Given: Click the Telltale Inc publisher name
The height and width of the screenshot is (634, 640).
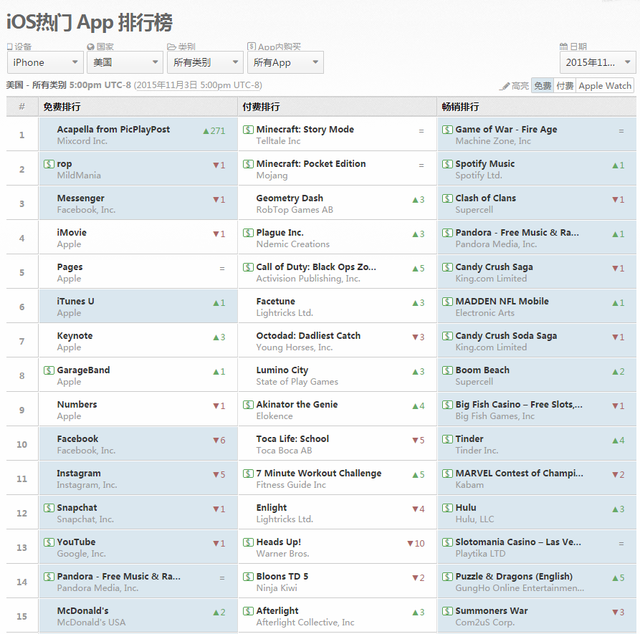Looking at the screenshot, I should coord(278,141).
